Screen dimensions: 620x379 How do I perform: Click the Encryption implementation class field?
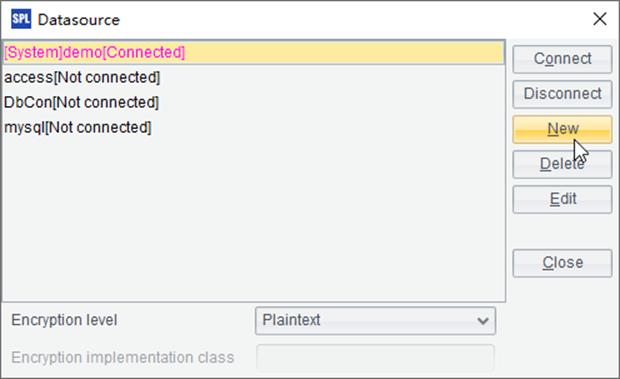point(375,358)
